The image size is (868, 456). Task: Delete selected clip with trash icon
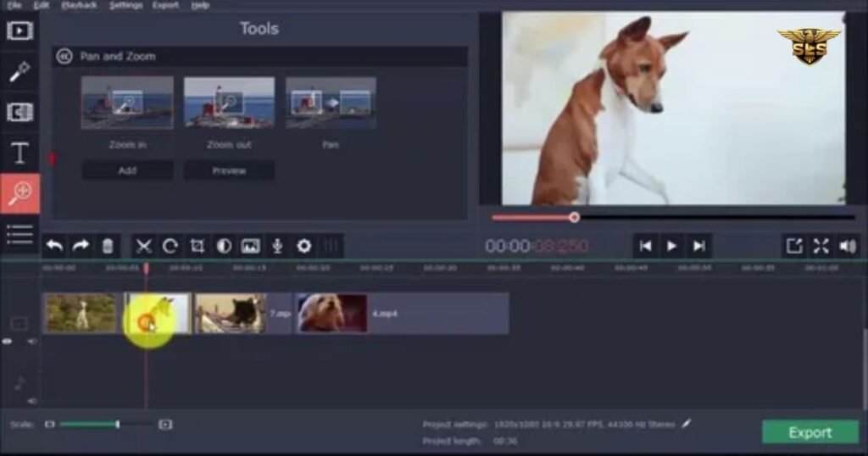pyautogui.click(x=108, y=246)
